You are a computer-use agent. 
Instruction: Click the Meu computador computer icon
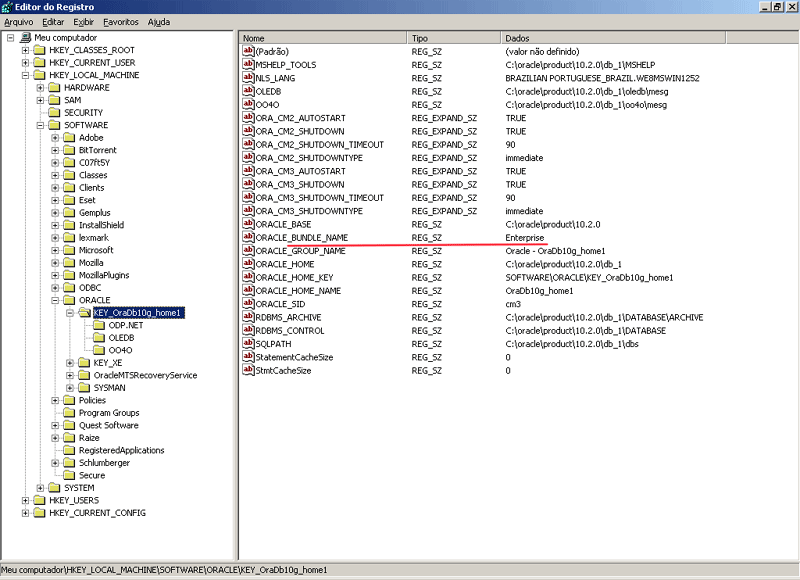click(x=26, y=38)
